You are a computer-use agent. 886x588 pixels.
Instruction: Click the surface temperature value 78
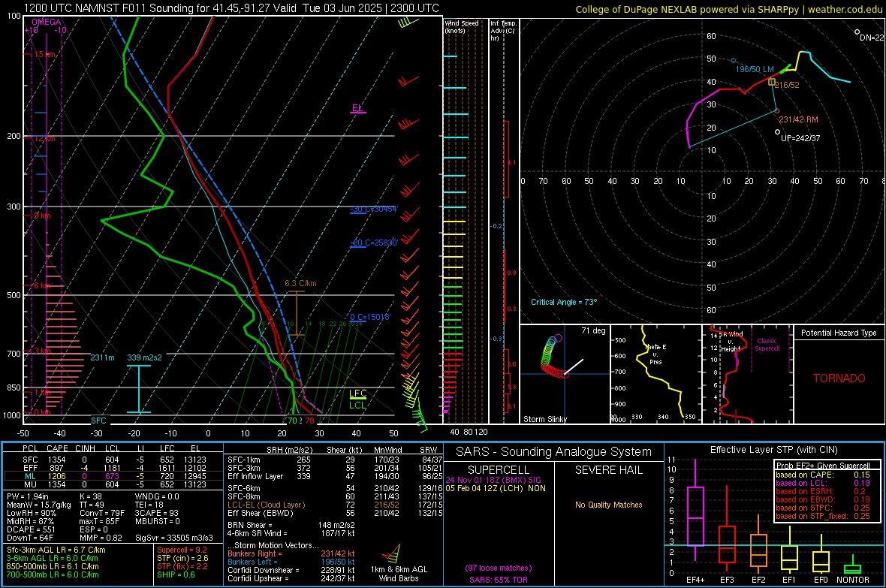[x=309, y=421]
